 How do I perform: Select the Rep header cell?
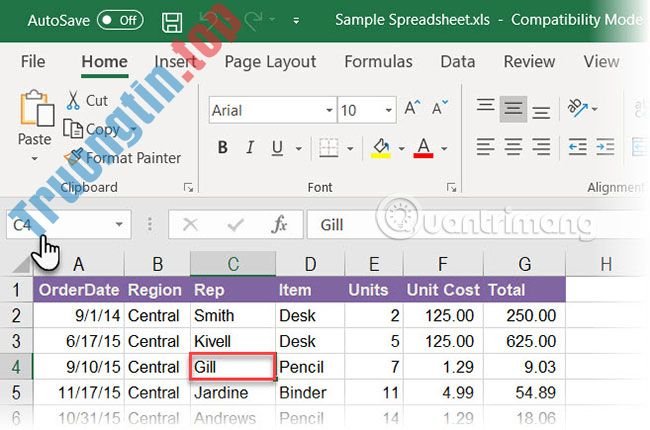click(x=233, y=290)
